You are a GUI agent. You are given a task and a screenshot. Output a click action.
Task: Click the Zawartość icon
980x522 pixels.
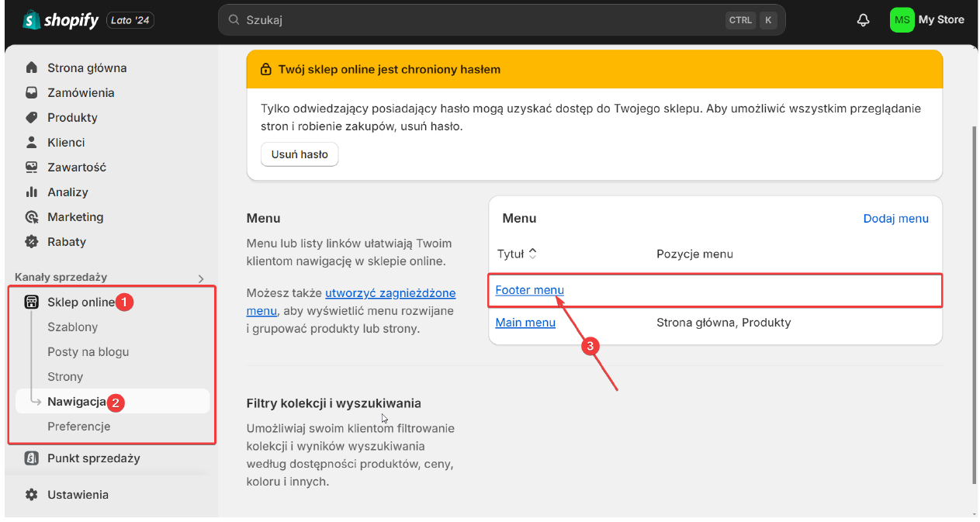[x=32, y=167]
